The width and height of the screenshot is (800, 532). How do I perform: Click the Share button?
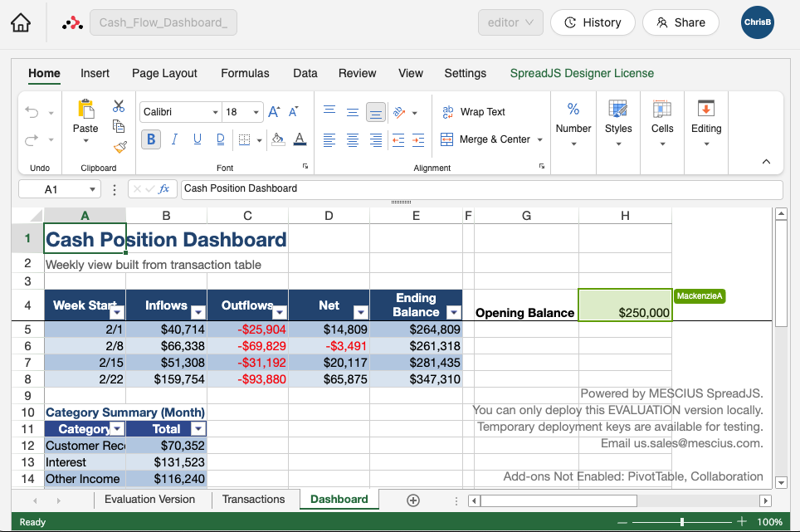[x=680, y=22]
